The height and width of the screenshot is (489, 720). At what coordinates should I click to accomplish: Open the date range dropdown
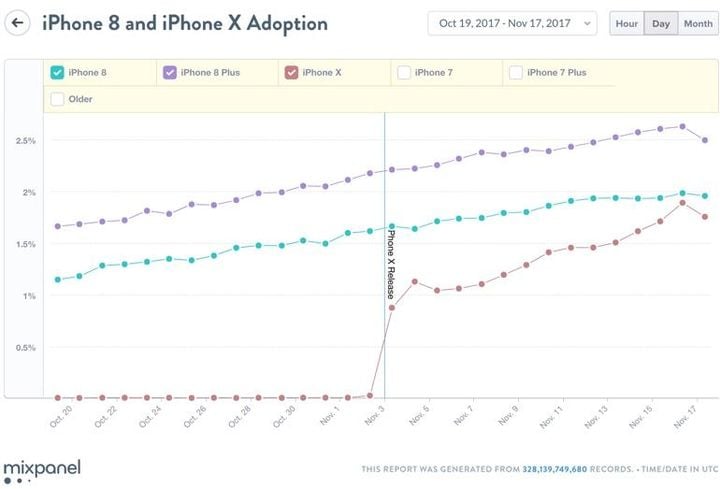pyautogui.click(x=512, y=23)
